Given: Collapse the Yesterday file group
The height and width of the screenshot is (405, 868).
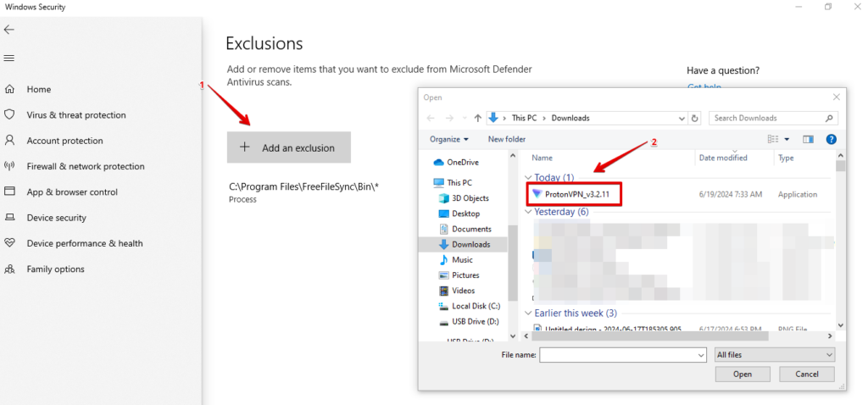Looking at the screenshot, I should [529, 213].
